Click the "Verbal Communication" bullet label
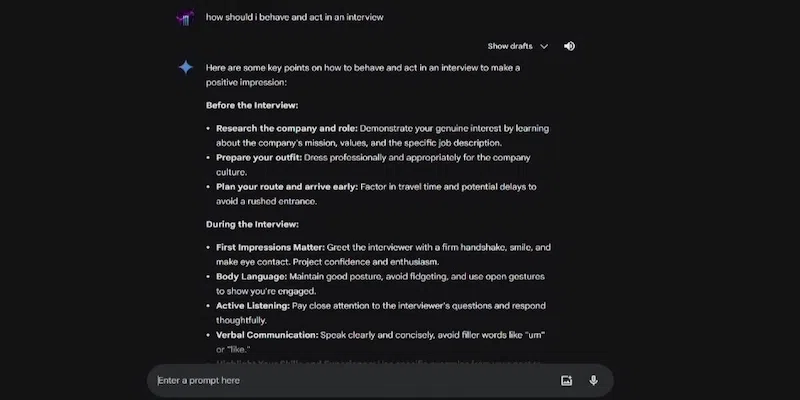 click(267, 334)
